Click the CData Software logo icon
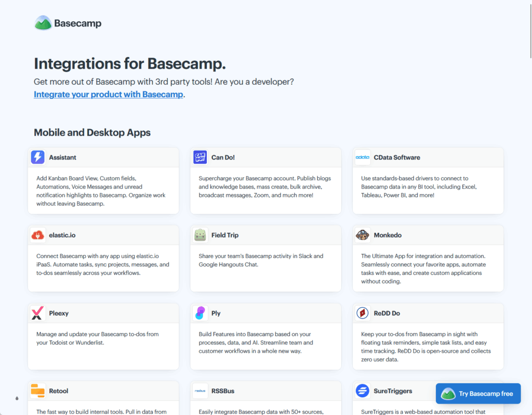The image size is (532, 415). 362,157
